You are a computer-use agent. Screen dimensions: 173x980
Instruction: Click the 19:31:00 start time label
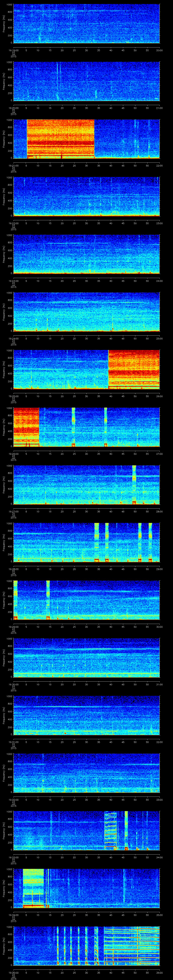13,742
